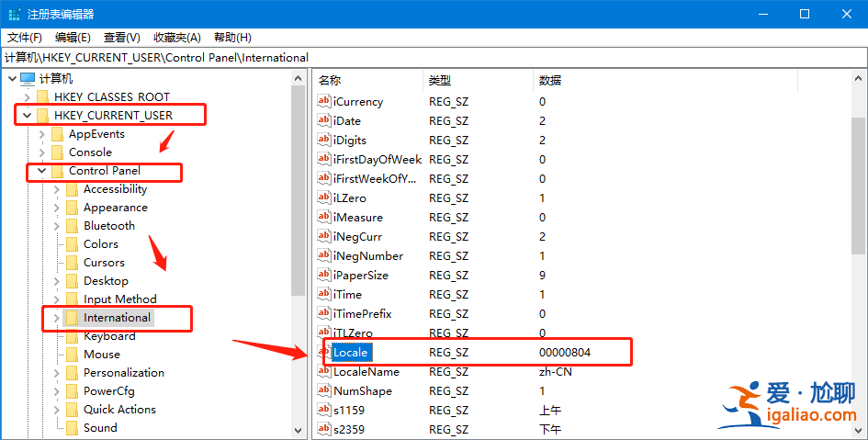Expand the PowerCfg key
868x440 pixels.
pos(56,391)
